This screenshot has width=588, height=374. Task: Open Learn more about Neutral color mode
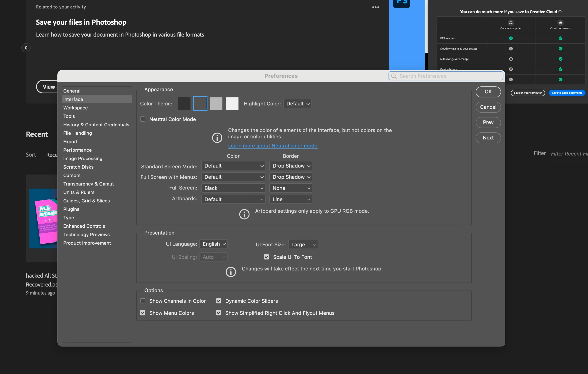pyautogui.click(x=272, y=146)
